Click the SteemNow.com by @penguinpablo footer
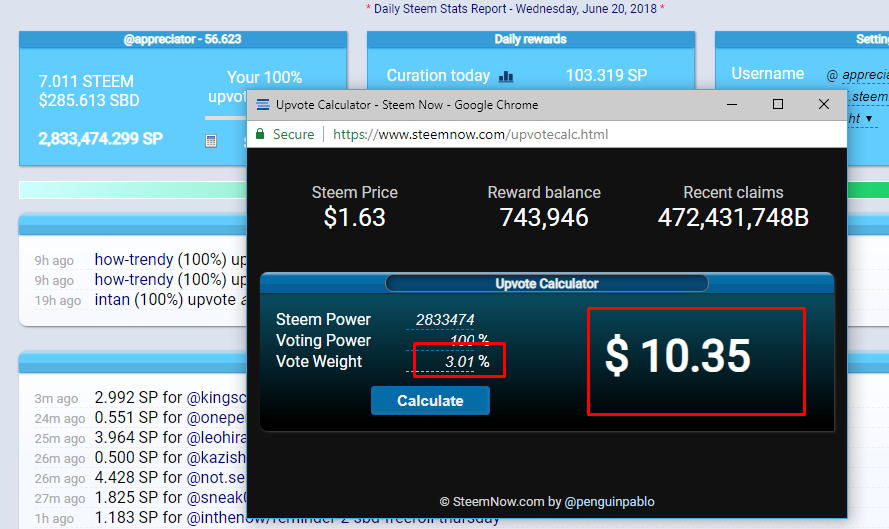889x529 pixels. [547, 502]
